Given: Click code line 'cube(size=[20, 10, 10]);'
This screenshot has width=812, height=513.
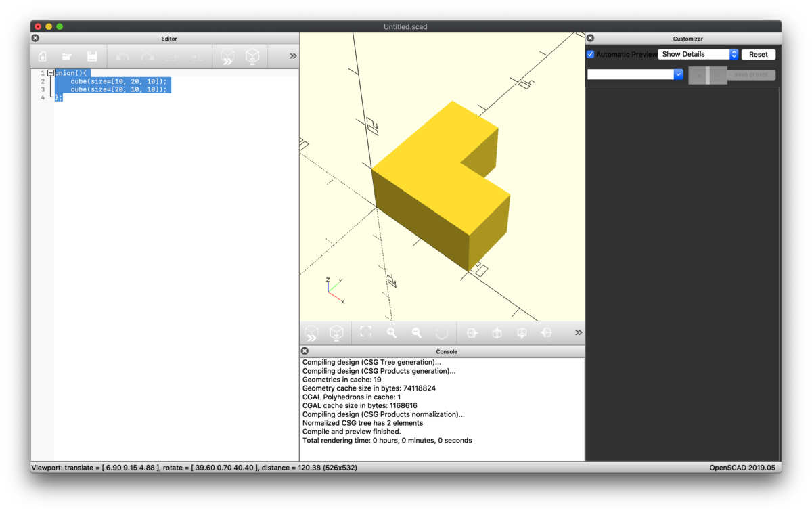Looking at the screenshot, I should [x=118, y=89].
